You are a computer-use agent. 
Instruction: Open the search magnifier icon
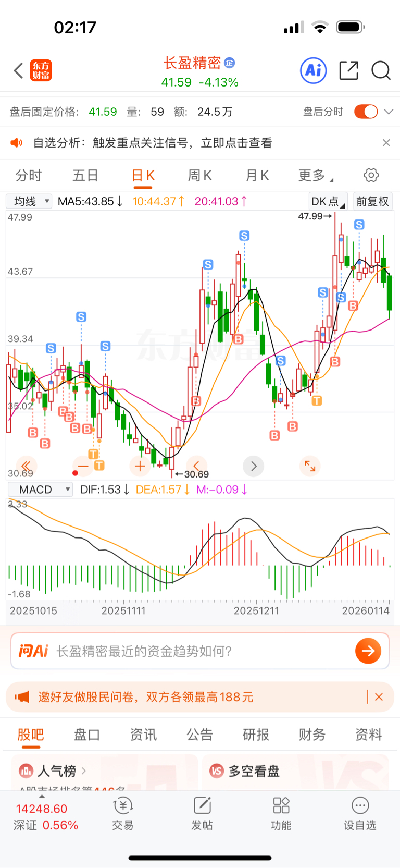tap(381, 70)
